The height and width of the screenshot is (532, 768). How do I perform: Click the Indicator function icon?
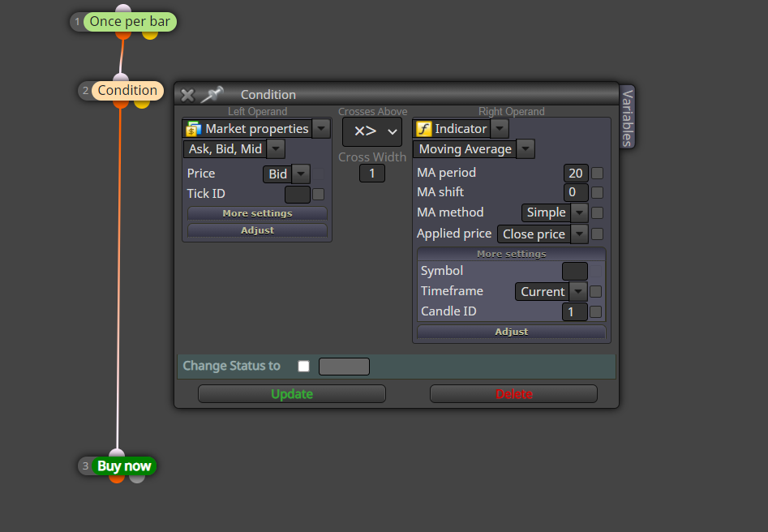pyautogui.click(x=423, y=129)
